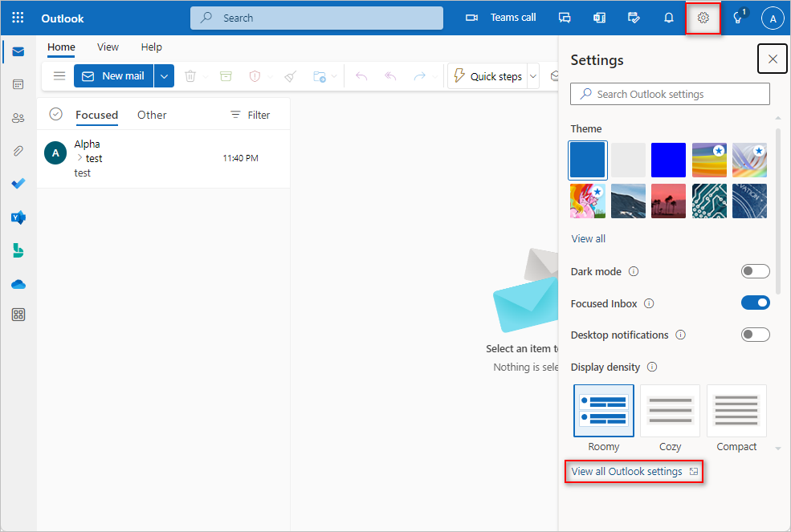Click the Sweep broom icon

click(290, 76)
